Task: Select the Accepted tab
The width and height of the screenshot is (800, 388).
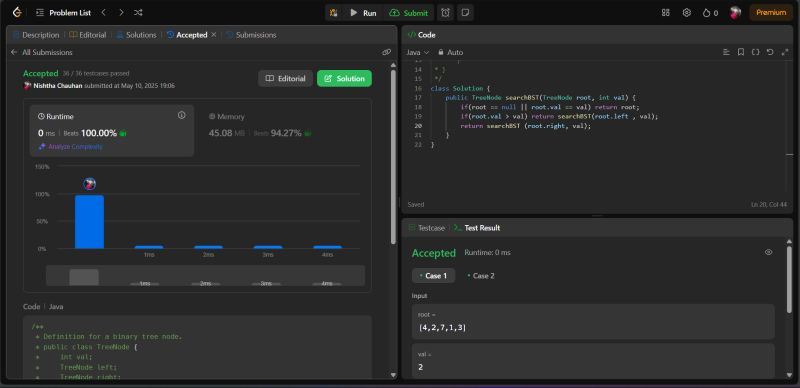Action: [187, 35]
